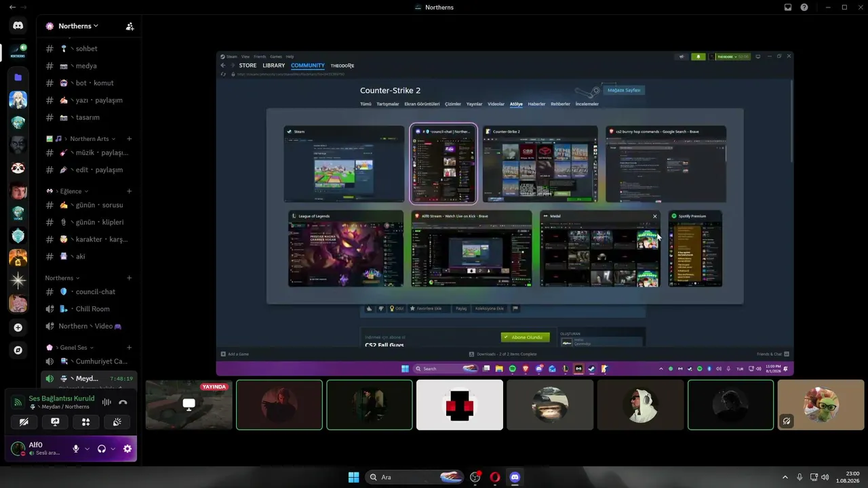Open the günün・klipleri channel
This screenshot has width=868, height=488.
click(x=89, y=222)
